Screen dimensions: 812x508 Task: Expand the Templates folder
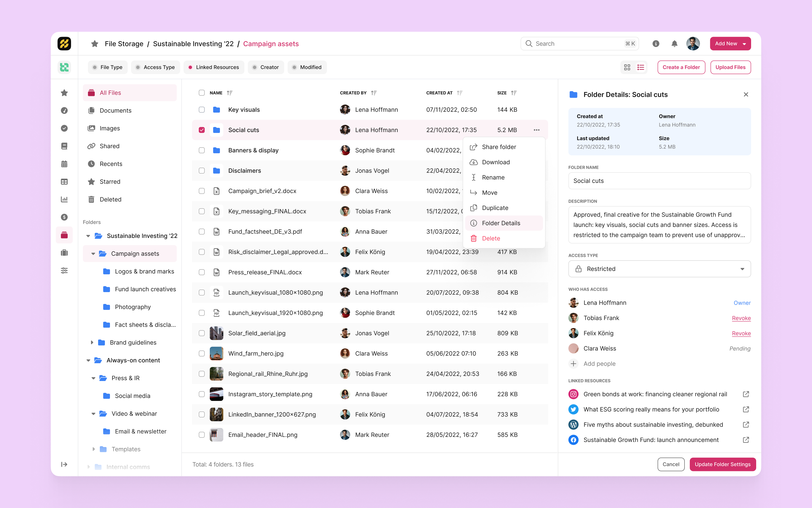[x=94, y=449]
